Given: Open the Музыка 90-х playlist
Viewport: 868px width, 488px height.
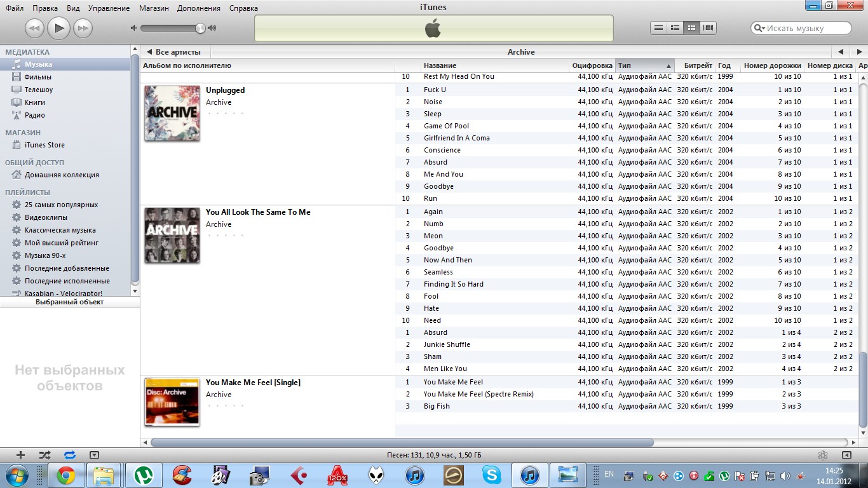Looking at the screenshot, I should coord(45,255).
